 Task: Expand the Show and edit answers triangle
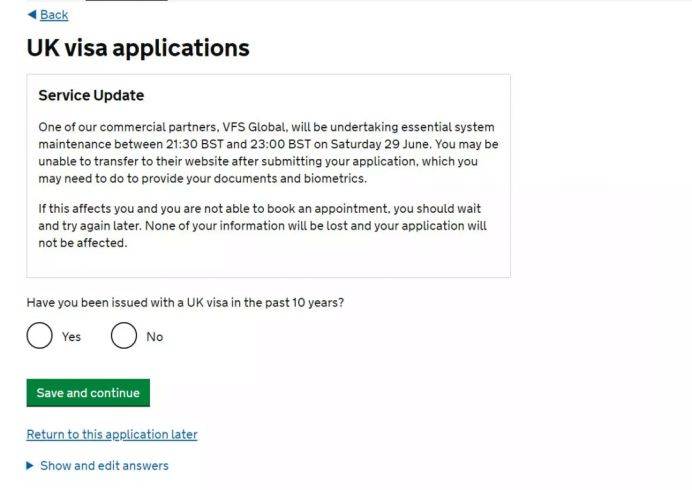pyautogui.click(x=31, y=466)
